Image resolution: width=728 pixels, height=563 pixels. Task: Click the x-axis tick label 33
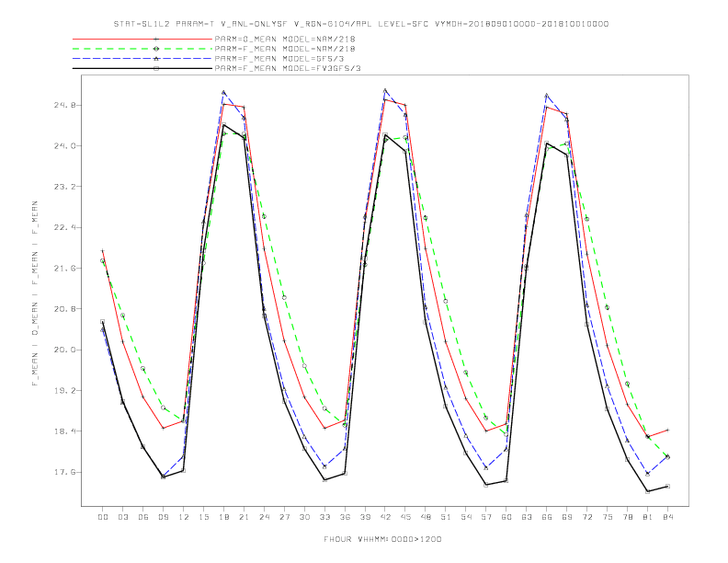[x=324, y=517]
